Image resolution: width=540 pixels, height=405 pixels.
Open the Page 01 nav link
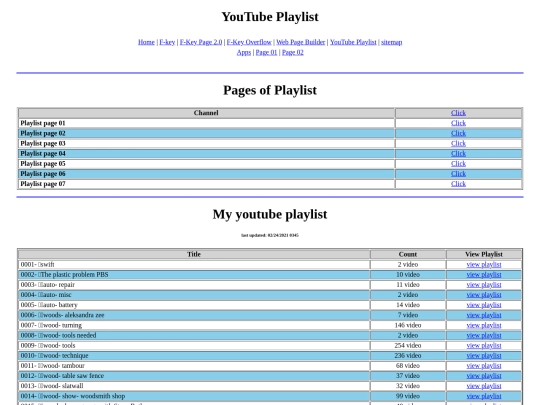tap(266, 52)
